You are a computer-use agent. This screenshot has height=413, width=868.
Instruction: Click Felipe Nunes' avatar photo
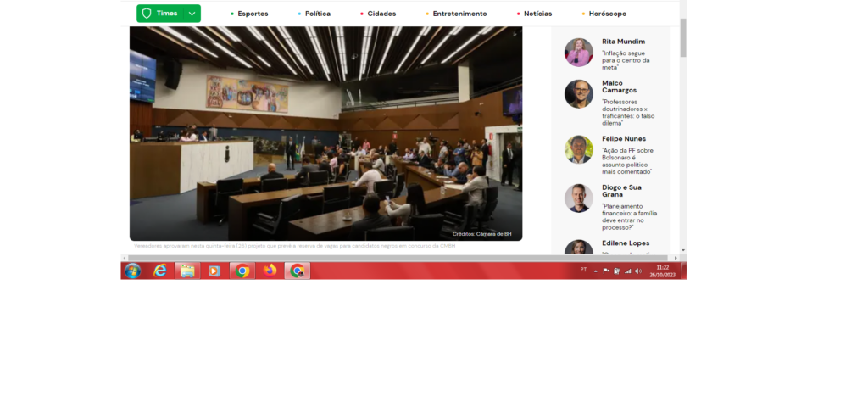point(578,149)
